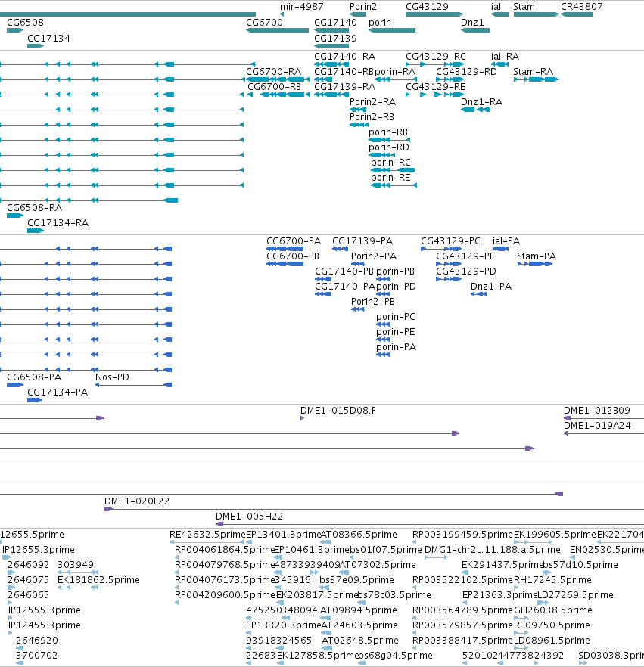This screenshot has width=644, height=667.
Task: Click the Stam gene label
Action: pos(524,7)
